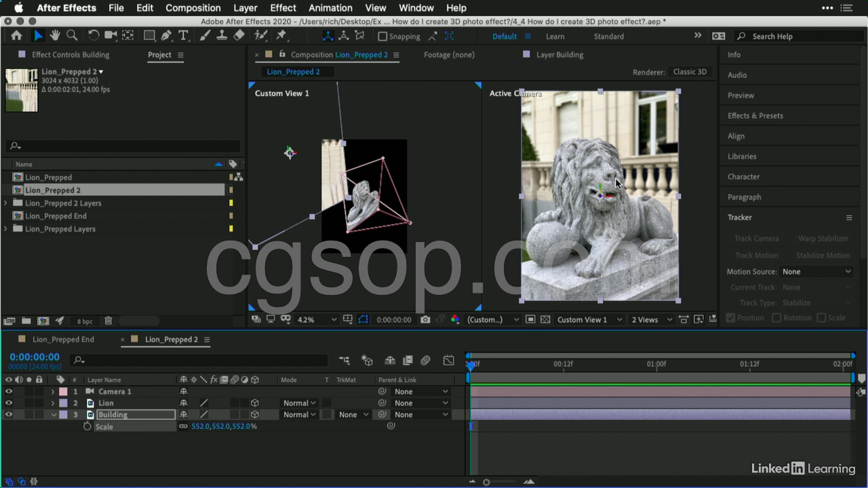Select the Clone Stamp tool

tap(222, 36)
